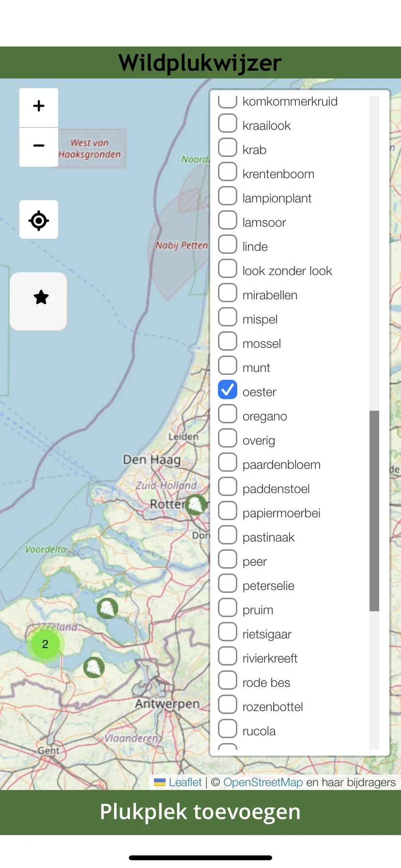Tick the rode bes checkbox
Screen dimensions: 401x868
(x=228, y=680)
